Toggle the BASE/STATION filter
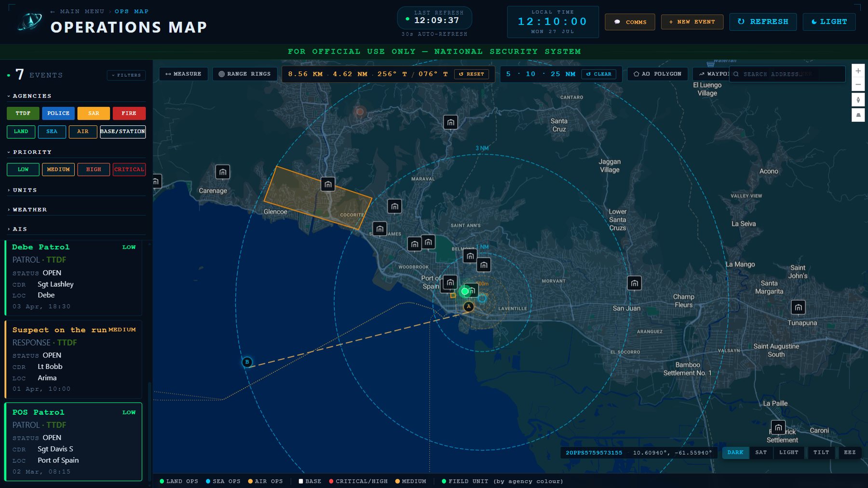This screenshot has height=488, width=868. point(122,132)
